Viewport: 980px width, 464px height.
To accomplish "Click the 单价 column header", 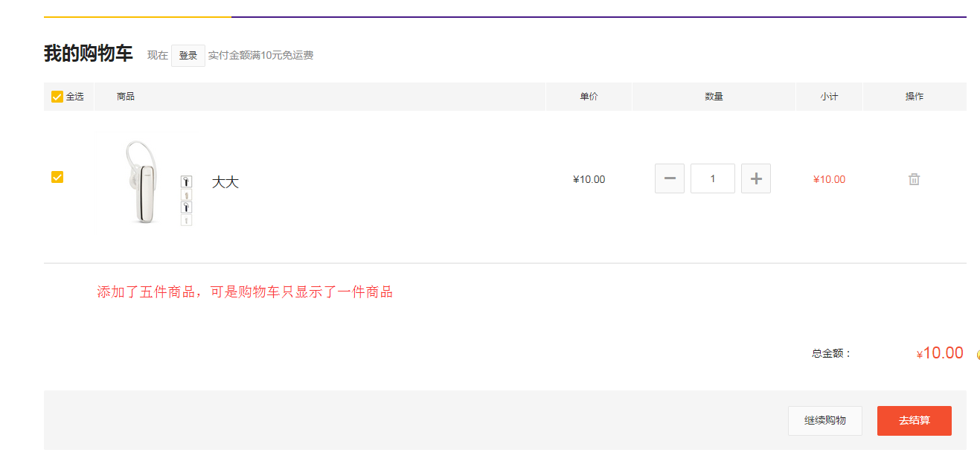I will tap(589, 97).
